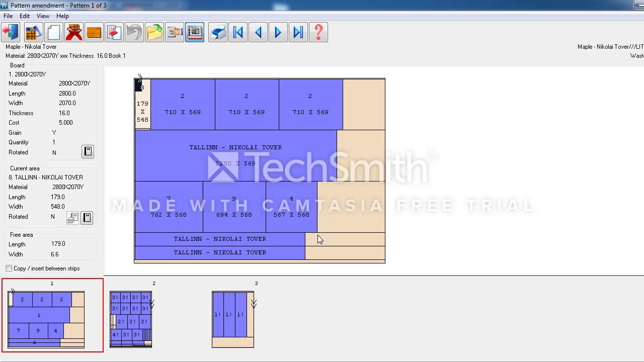Screen dimensions: 644x362
Task: Click the wooden board toolbar icon
Action: click(x=94, y=33)
